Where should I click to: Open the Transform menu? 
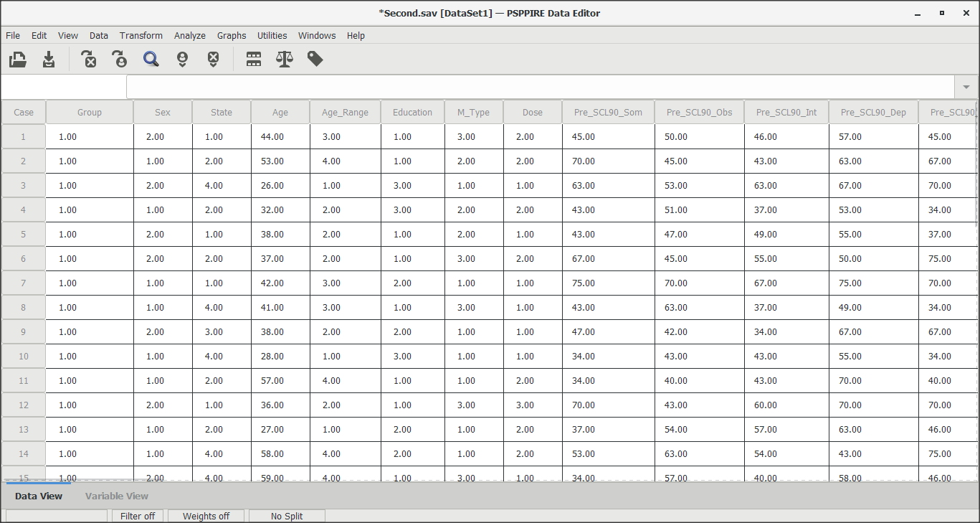[x=141, y=35]
